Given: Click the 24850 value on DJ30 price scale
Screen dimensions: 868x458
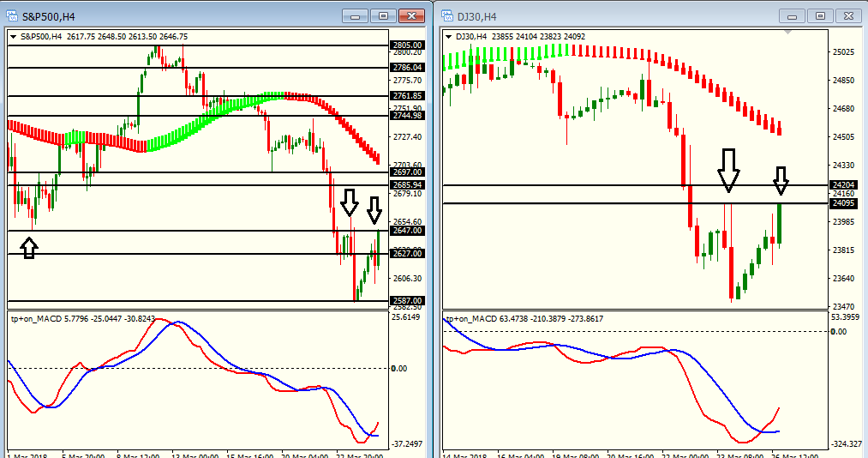Looking at the screenshot, I should [844, 81].
